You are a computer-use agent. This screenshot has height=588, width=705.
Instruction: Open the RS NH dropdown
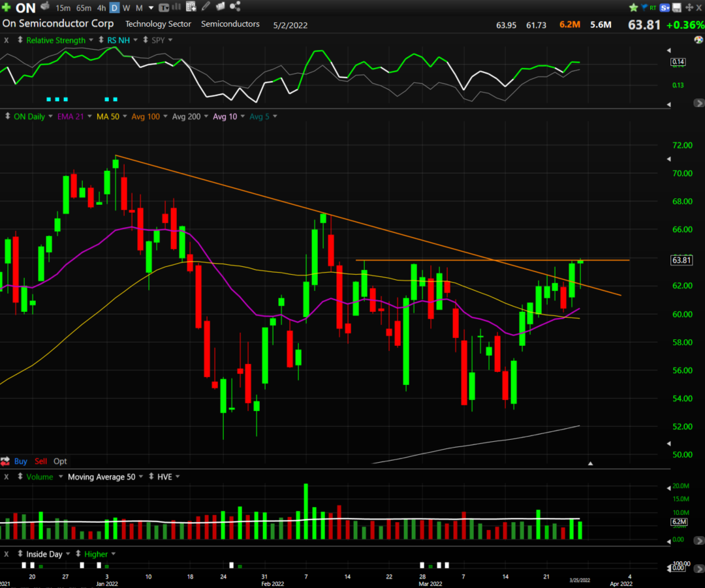(x=135, y=40)
